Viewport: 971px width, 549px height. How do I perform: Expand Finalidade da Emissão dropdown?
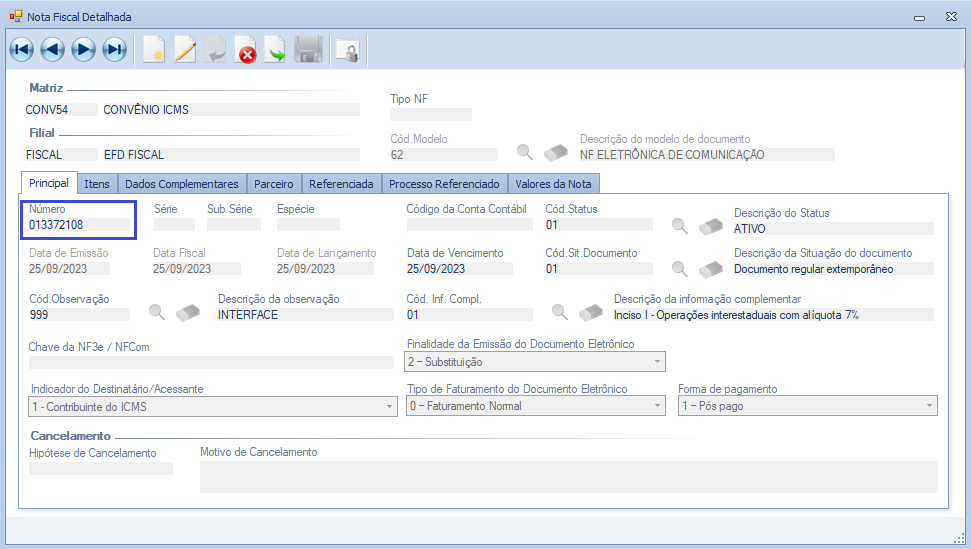point(656,362)
